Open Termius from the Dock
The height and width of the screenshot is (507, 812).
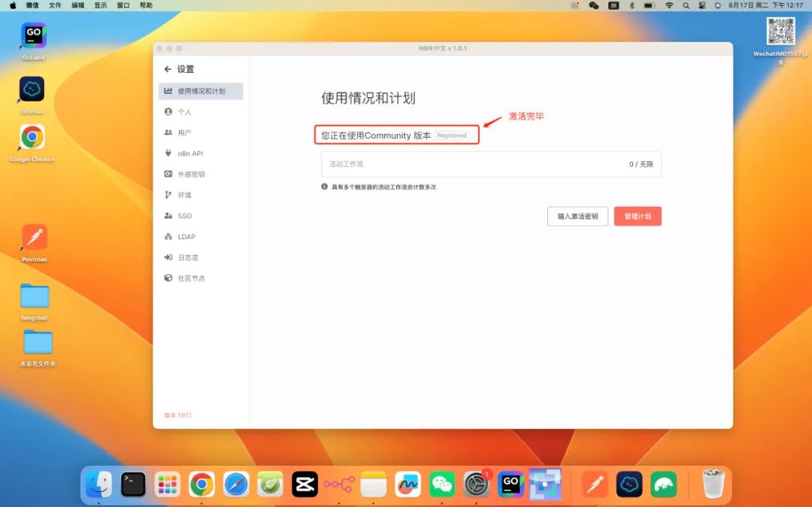point(629,484)
